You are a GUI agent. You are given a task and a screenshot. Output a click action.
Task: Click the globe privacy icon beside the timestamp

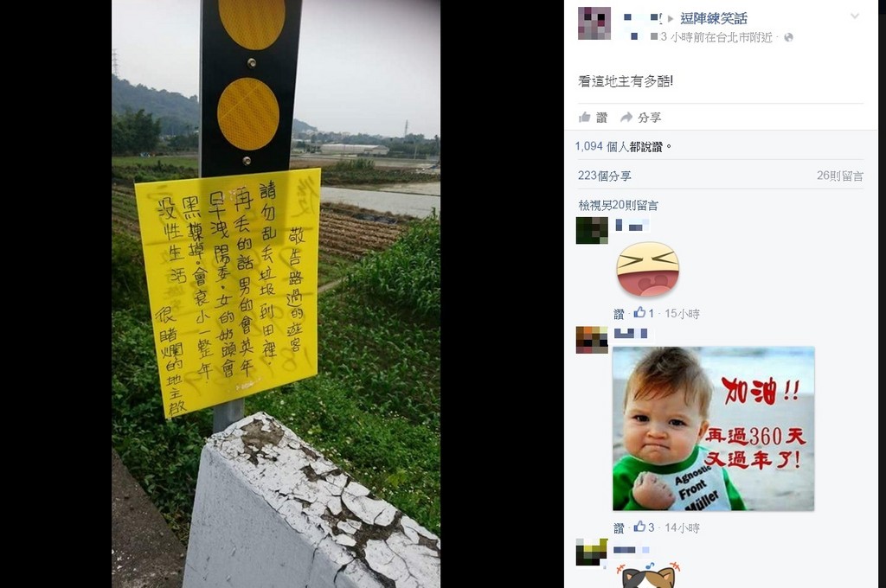[788, 37]
